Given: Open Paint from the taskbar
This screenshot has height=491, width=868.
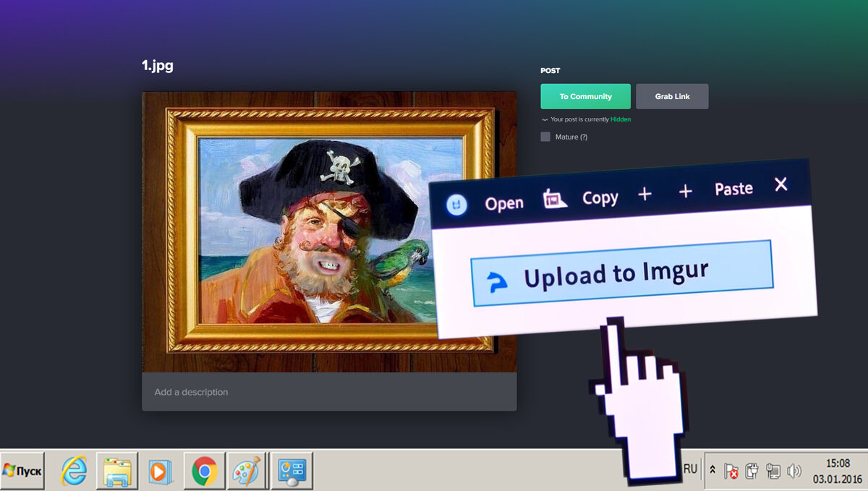Looking at the screenshot, I should click(x=247, y=471).
